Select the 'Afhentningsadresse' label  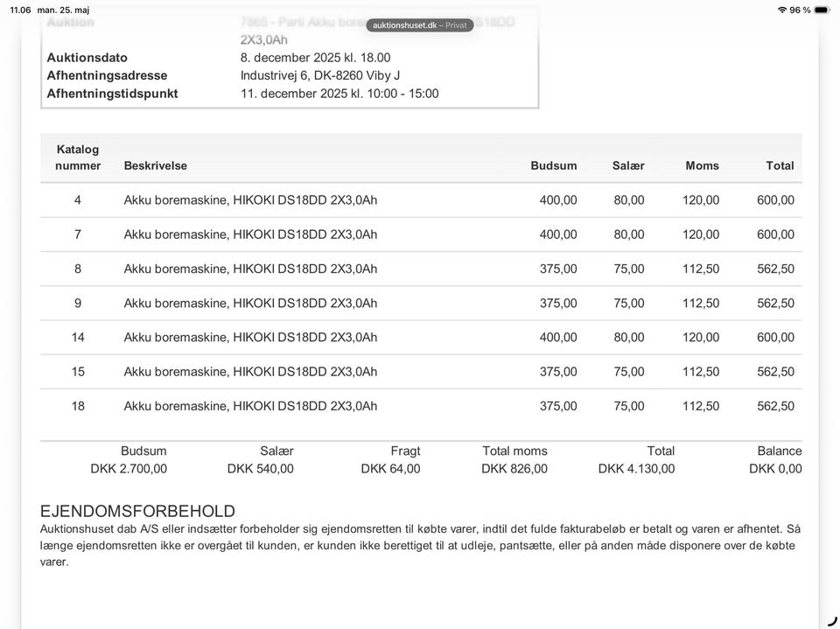[x=107, y=75]
